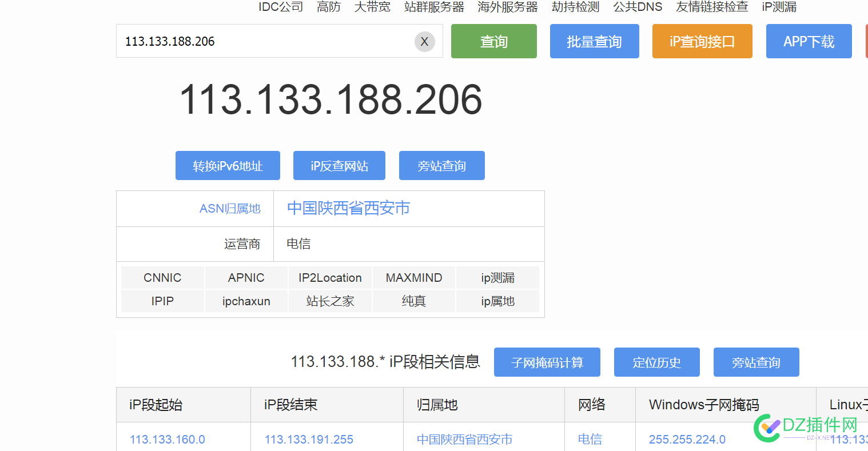The height and width of the screenshot is (451, 868).
Task: Click 子网掩码计算 button
Action: pos(547,362)
